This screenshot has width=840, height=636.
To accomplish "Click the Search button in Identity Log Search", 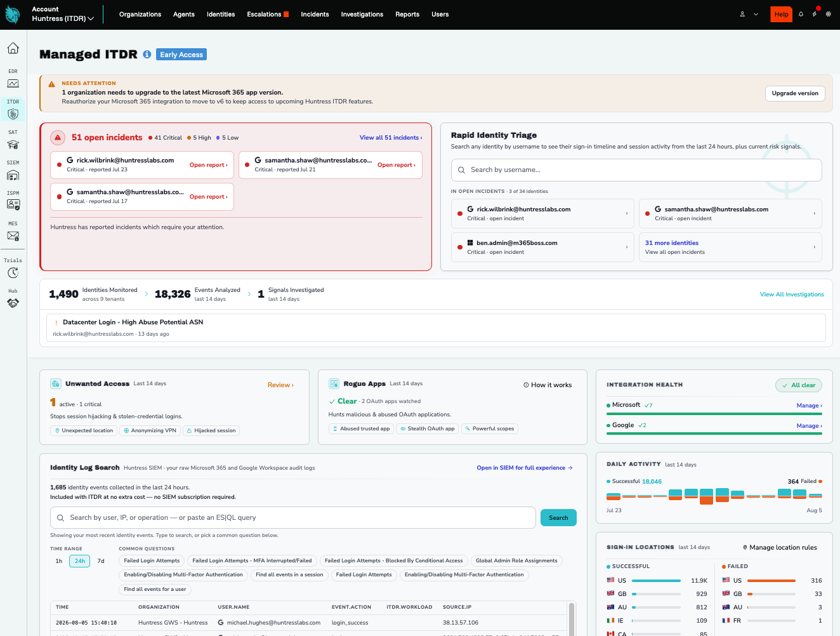I will pos(558,518).
